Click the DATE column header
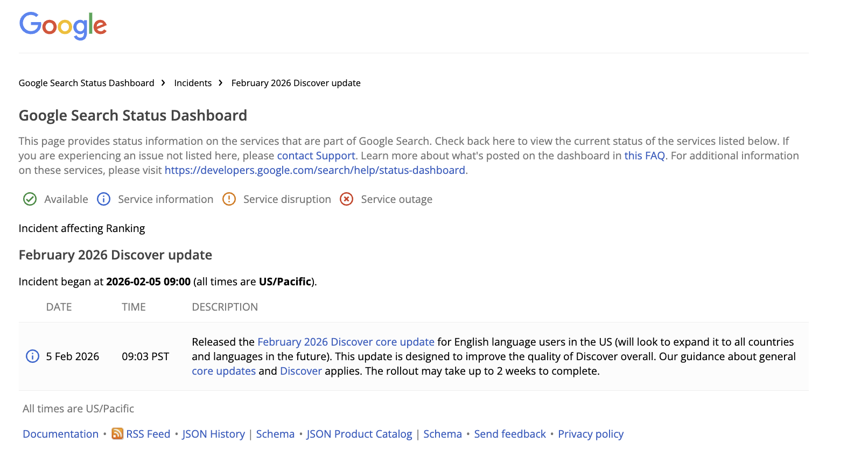The image size is (868, 463). coord(59,307)
